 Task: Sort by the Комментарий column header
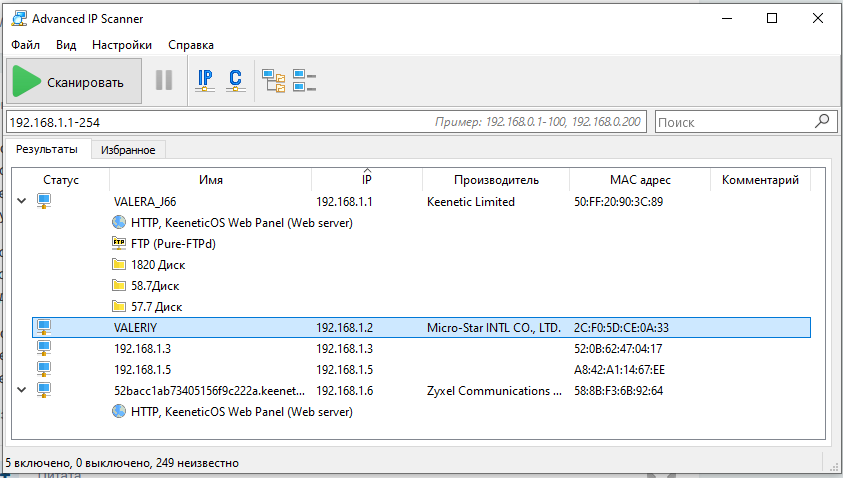tap(760, 180)
